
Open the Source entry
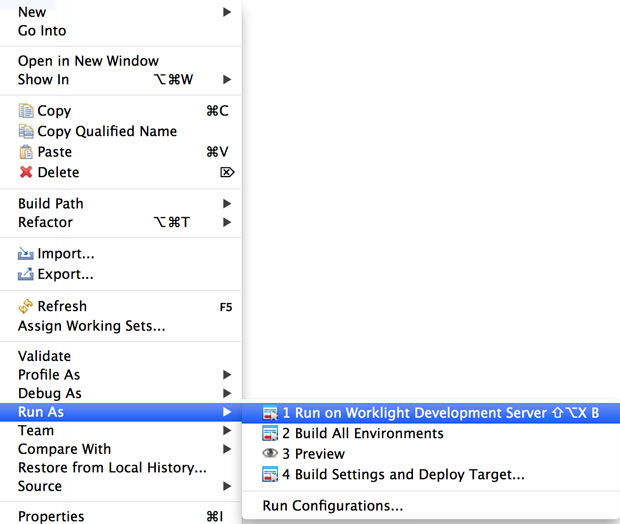click(121, 486)
